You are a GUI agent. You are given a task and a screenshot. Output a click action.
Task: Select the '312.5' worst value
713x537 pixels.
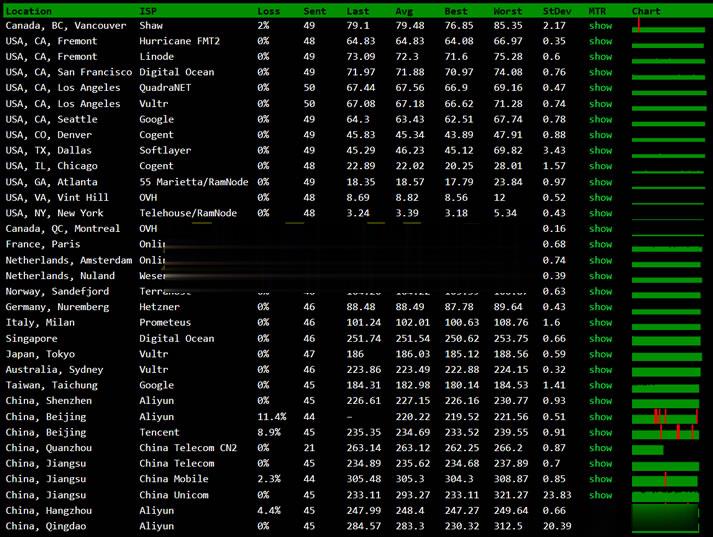click(508, 526)
